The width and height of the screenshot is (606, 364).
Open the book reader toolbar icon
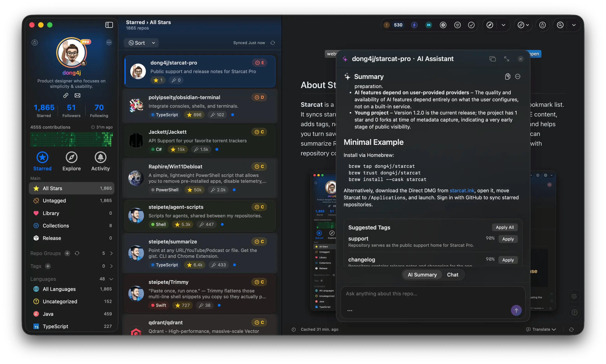click(x=428, y=25)
